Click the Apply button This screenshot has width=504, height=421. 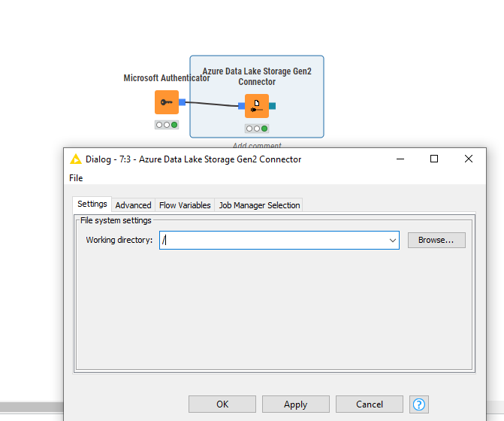point(296,404)
